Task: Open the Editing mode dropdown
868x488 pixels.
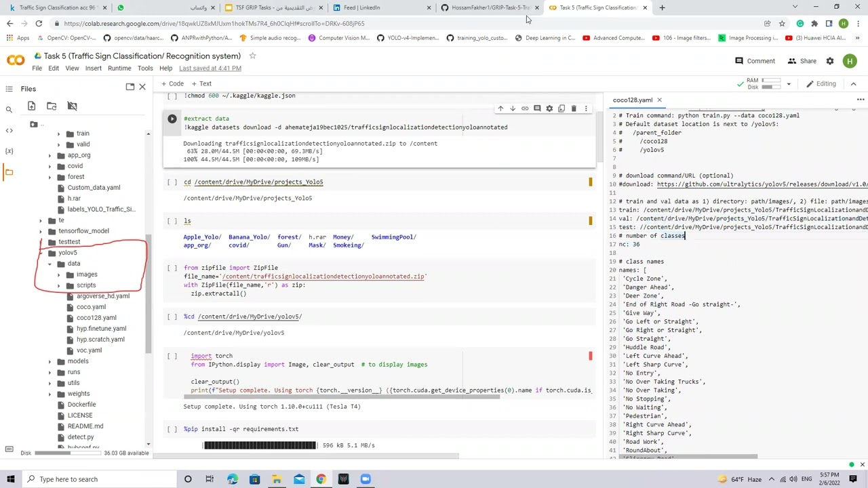Action: pos(821,84)
